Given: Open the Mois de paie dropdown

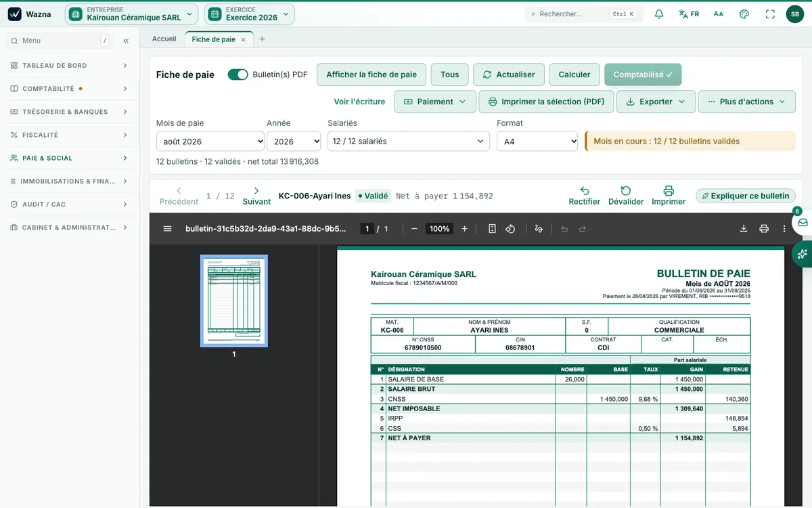Looking at the screenshot, I should tap(210, 142).
